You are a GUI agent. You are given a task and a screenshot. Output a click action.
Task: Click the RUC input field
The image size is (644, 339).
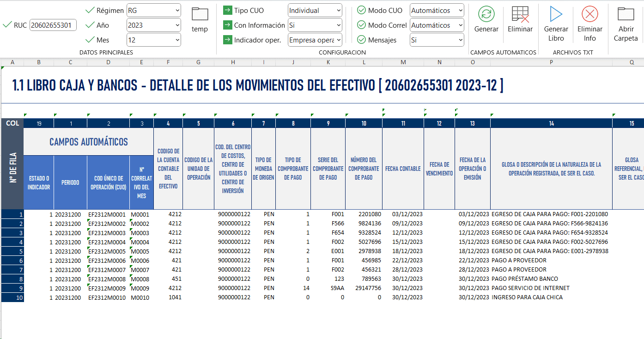pyautogui.click(x=53, y=25)
